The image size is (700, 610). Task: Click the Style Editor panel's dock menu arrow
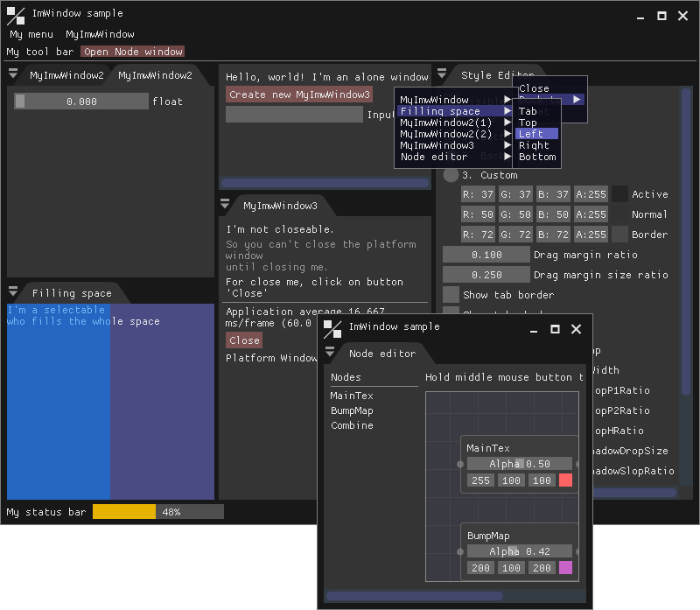click(x=442, y=74)
